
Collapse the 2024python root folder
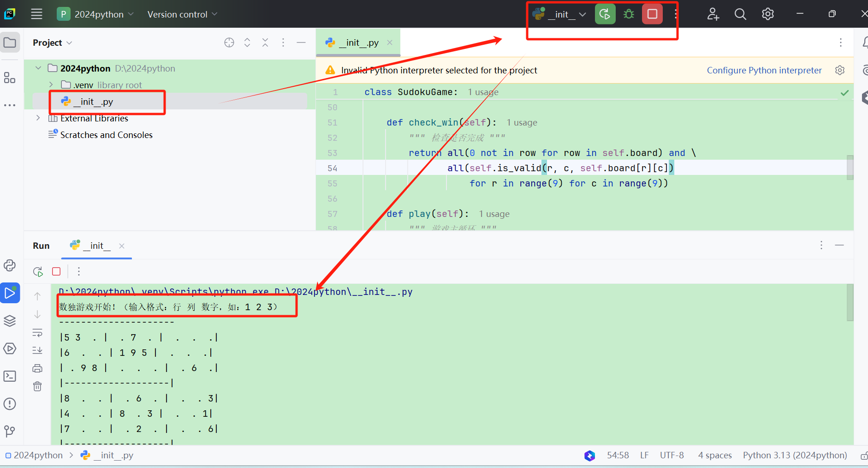click(38, 68)
